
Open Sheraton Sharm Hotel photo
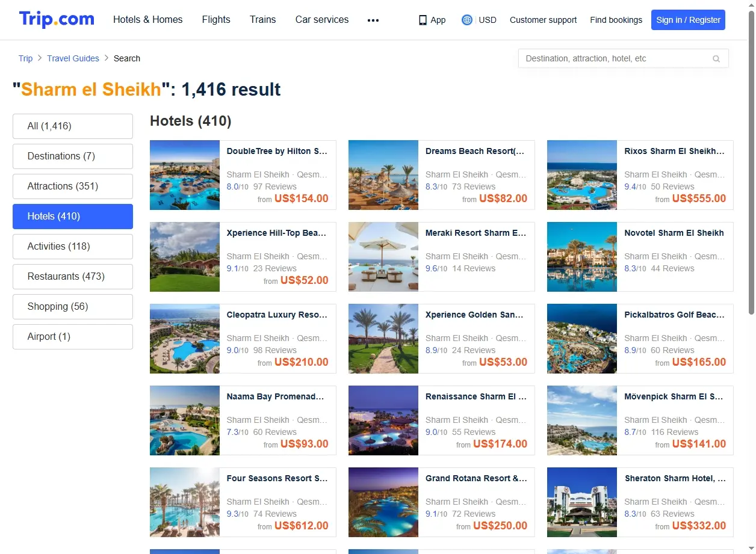(x=582, y=502)
